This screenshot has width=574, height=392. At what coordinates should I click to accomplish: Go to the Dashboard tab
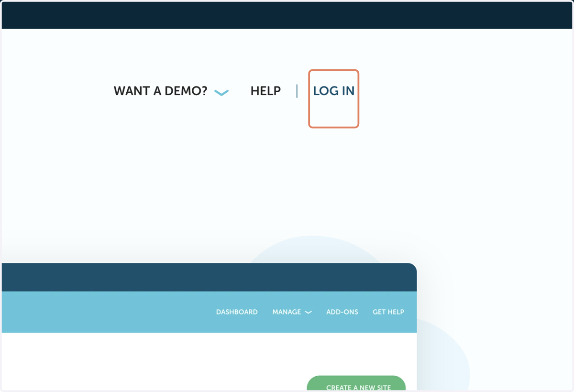[237, 312]
